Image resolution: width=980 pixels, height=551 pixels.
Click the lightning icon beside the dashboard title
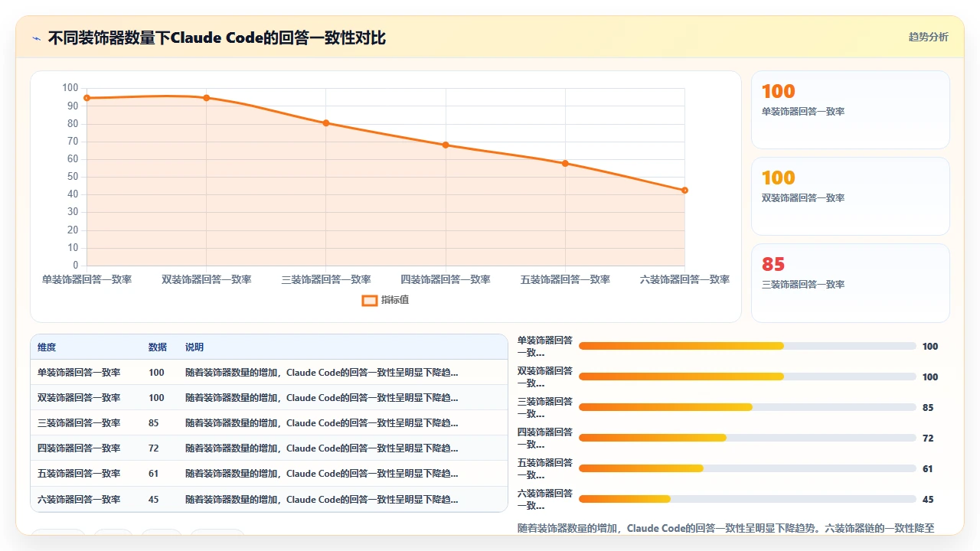(x=36, y=37)
